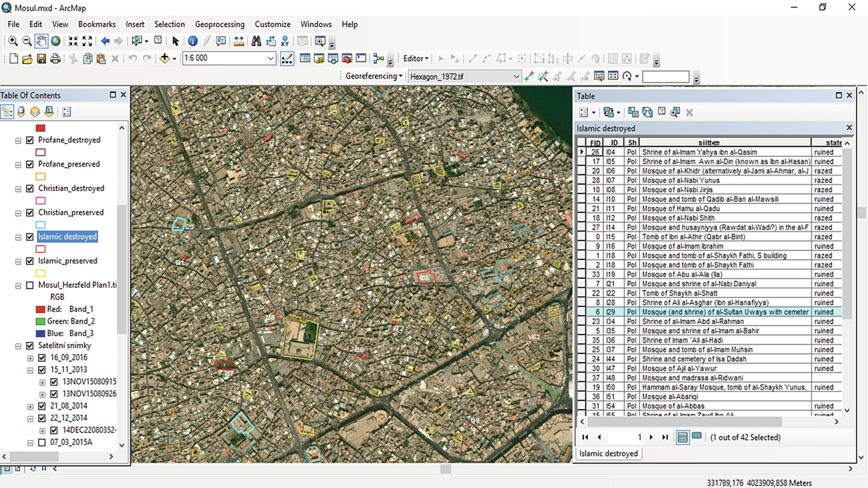Move to last record in table

click(665, 437)
